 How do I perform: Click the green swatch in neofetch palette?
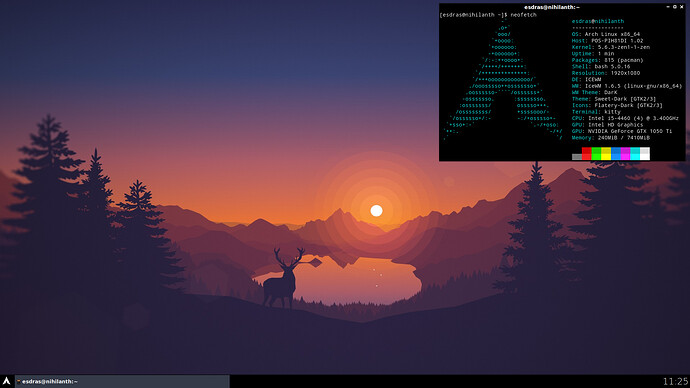coord(596,154)
